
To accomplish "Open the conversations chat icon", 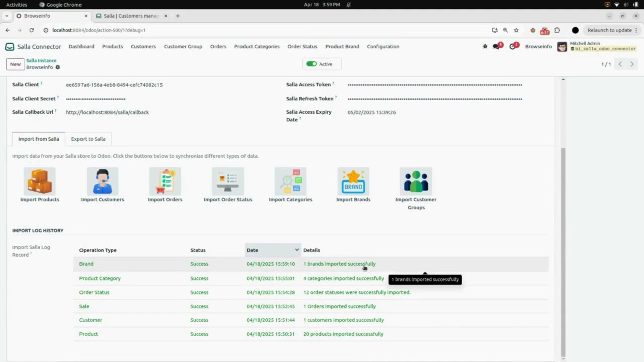I will [497, 46].
